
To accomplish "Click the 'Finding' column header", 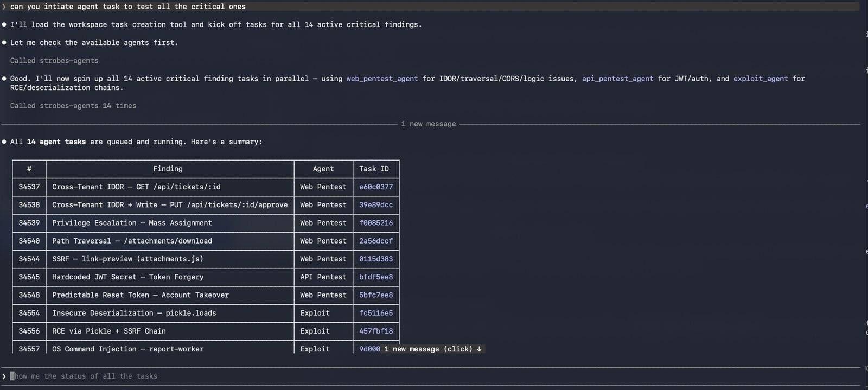I will (x=168, y=169).
